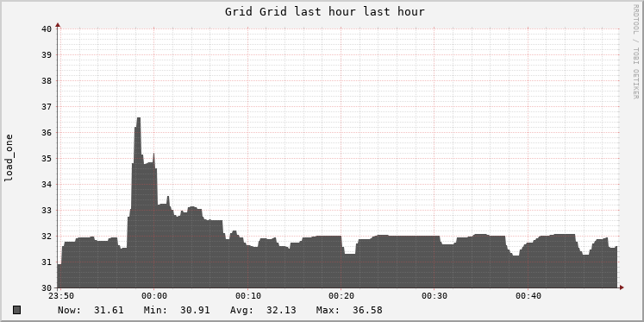
Task: Click the red arrow atop the y-axis
Action: coord(58,25)
